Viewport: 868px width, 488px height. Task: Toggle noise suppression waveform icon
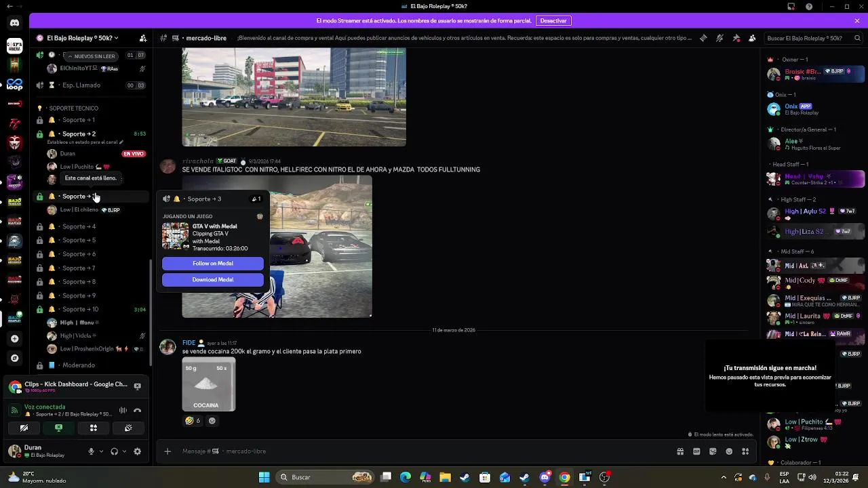tap(123, 410)
